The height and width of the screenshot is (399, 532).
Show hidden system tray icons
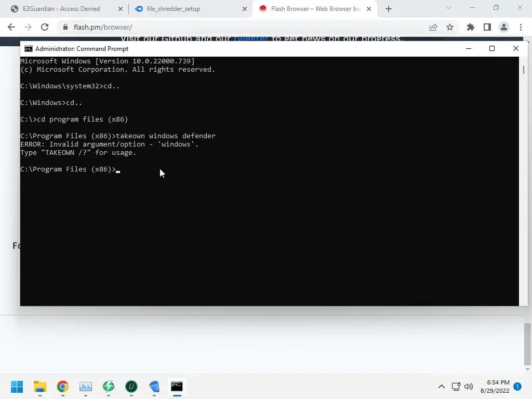click(442, 387)
